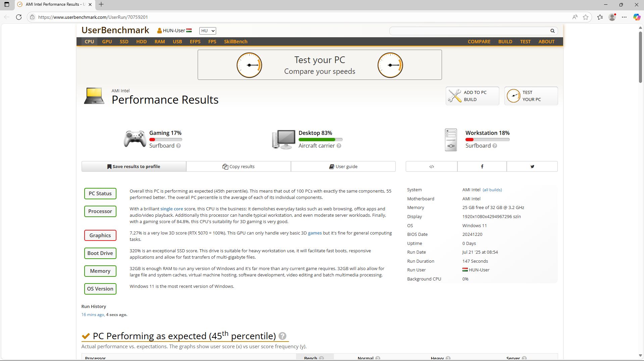Go to the EFPS section
The image size is (644, 361).
(x=195, y=42)
